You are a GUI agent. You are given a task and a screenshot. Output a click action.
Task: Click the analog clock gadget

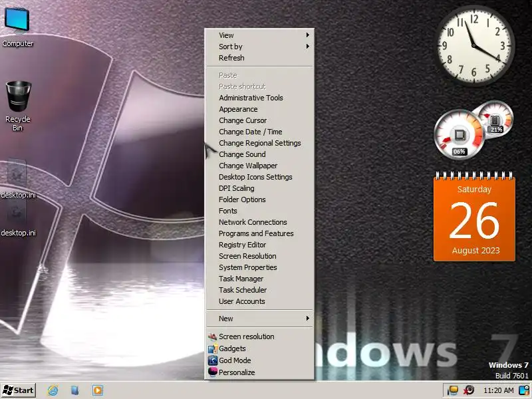474,45
